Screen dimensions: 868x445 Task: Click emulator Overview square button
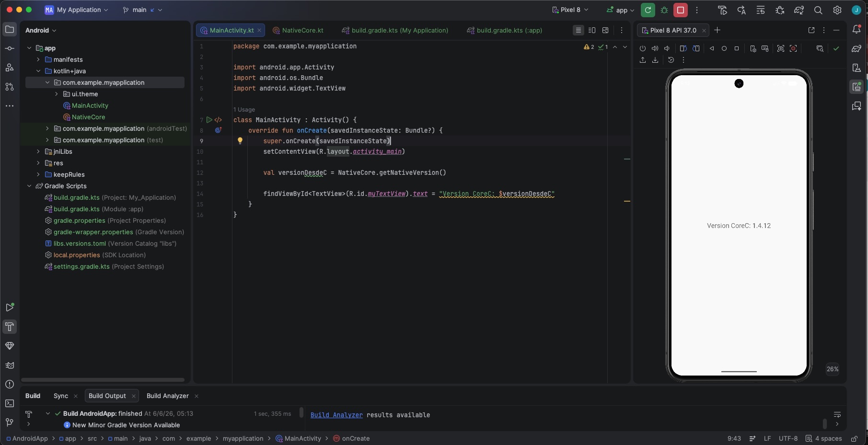pyautogui.click(x=737, y=48)
